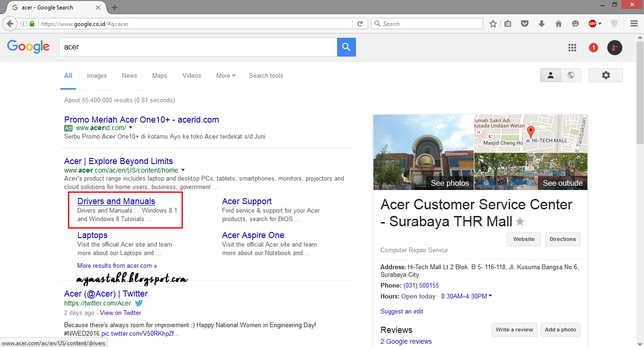644x347 pixels.
Task: Open the acerid.com ad dropdown arrow
Action: (x=131, y=128)
